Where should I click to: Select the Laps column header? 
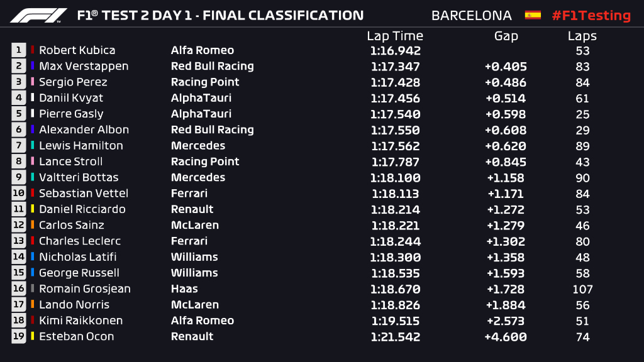click(x=582, y=36)
